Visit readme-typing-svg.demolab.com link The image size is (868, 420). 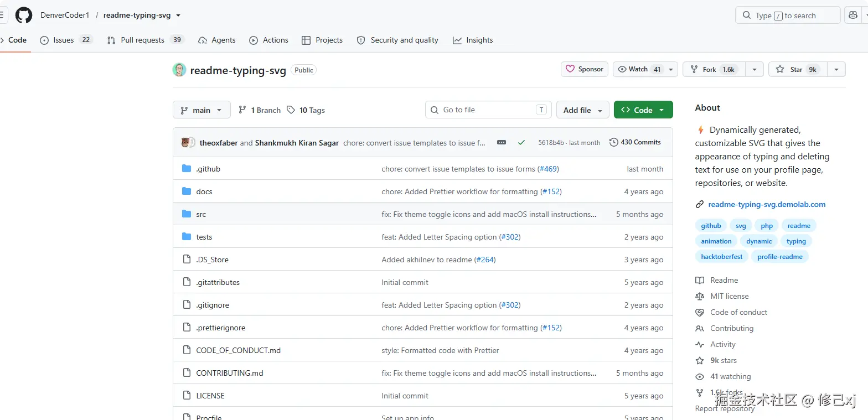tap(767, 205)
